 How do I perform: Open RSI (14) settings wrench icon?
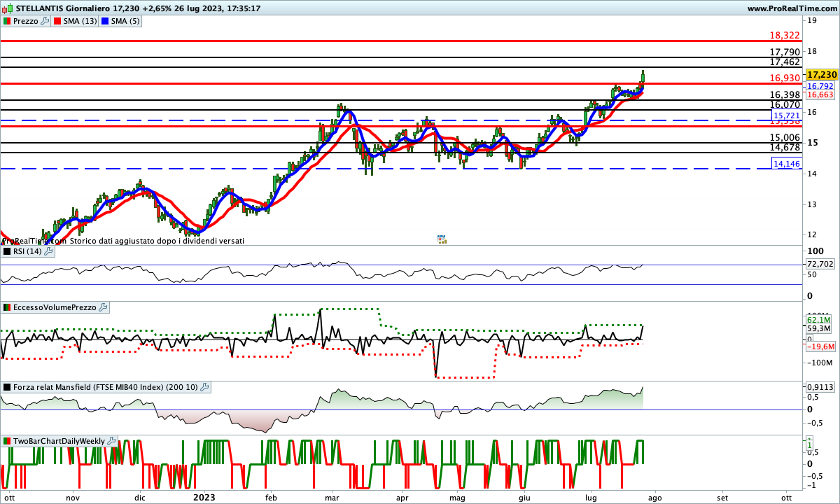click(x=48, y=251)
